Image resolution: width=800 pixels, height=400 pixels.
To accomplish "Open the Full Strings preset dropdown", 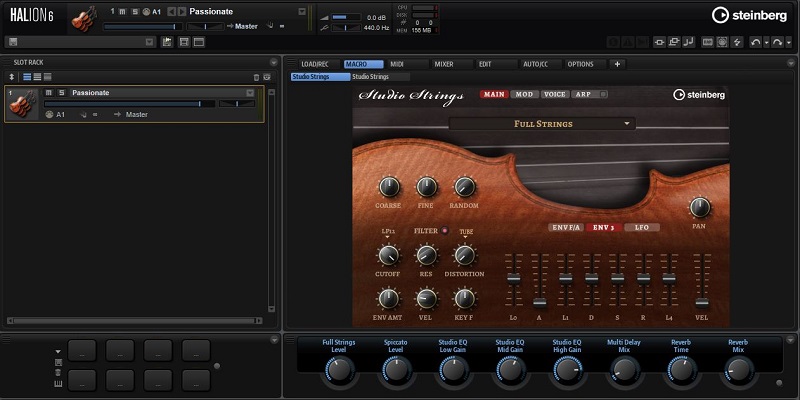I will 543,124.
